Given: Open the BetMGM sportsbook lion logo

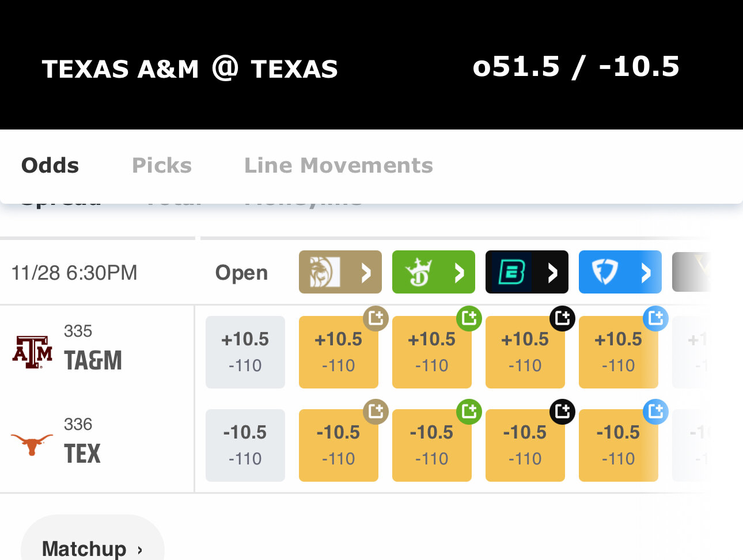Looking at the screenshot, I should tap(325, 272).
